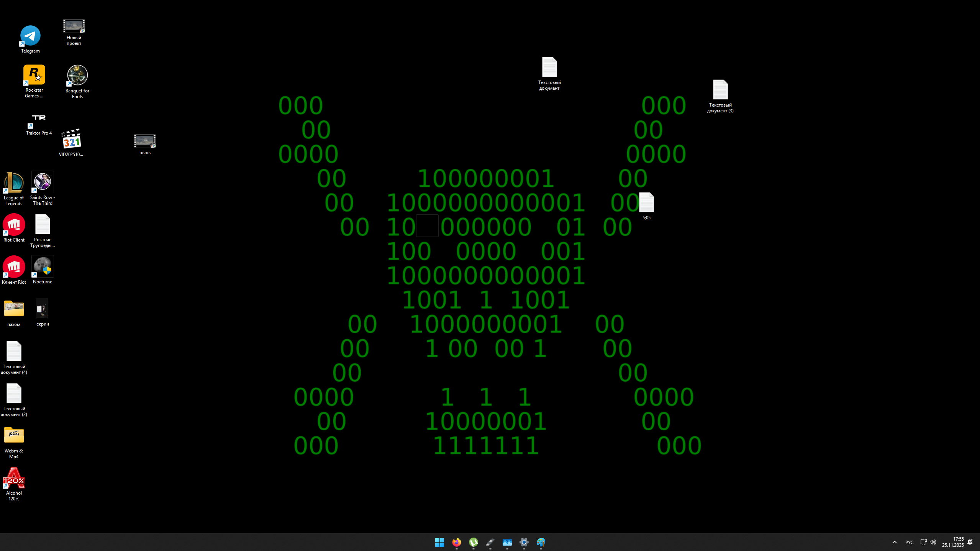980x551 pixels.
Task: Toggle notifications bell in tray
Action: tap(970, 542)
